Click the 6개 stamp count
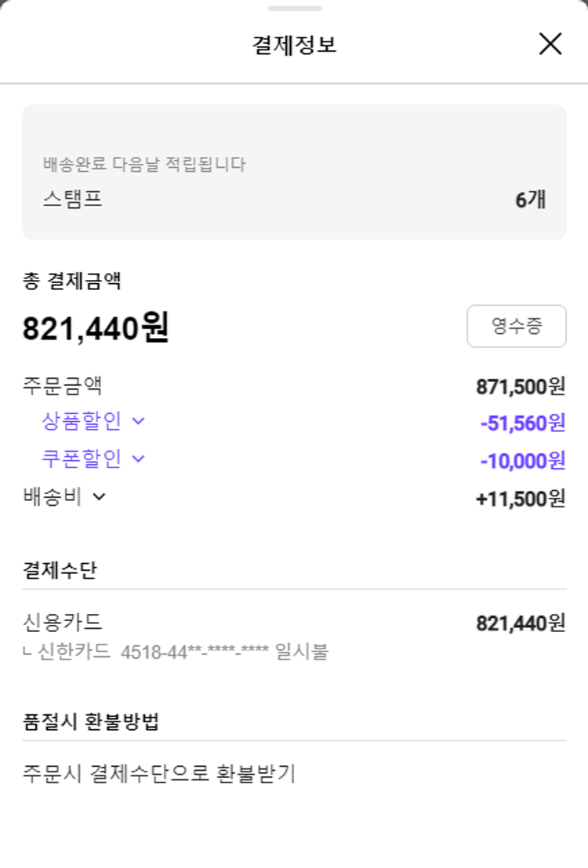 [x=530, y=200]
